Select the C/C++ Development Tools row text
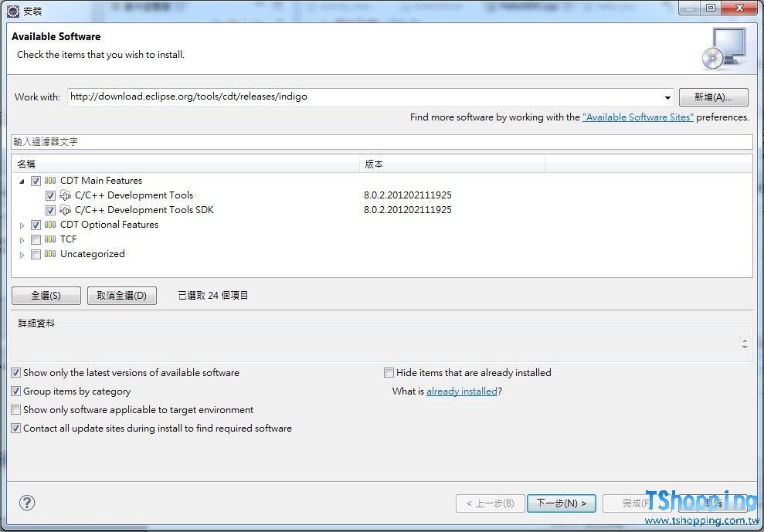 tap(134, 195)
